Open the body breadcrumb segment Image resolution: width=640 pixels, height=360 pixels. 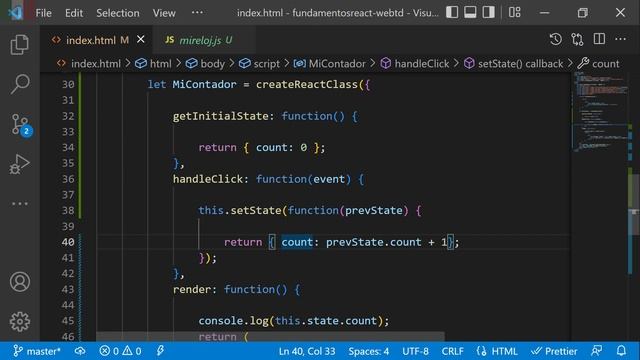click(x=205, y=64)
